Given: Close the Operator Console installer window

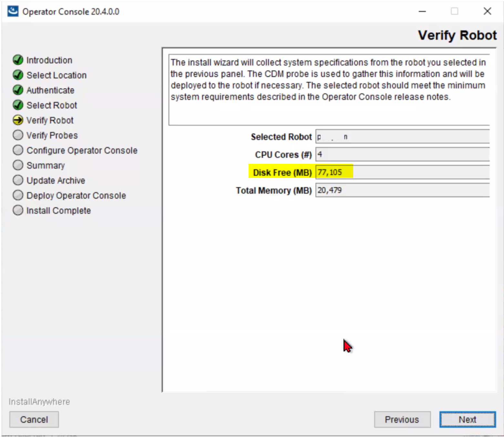Looking at the screenshot, I should [487, 11].
